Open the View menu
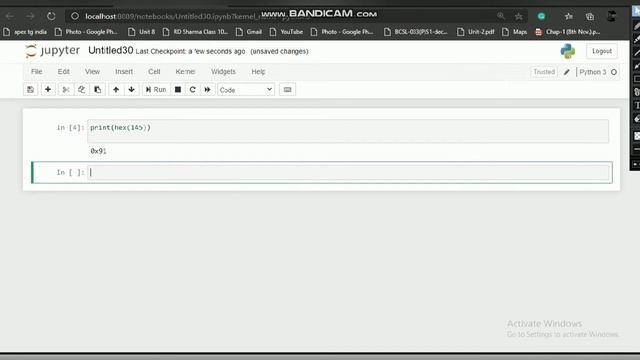Viewport: 640px width, 360px height. coord(92,71)
